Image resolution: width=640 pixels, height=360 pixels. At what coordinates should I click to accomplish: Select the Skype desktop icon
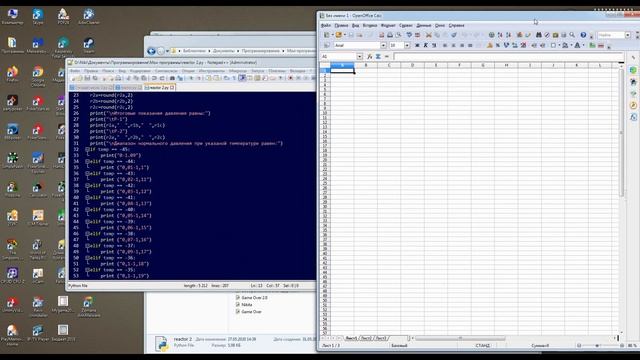(38, 17)
